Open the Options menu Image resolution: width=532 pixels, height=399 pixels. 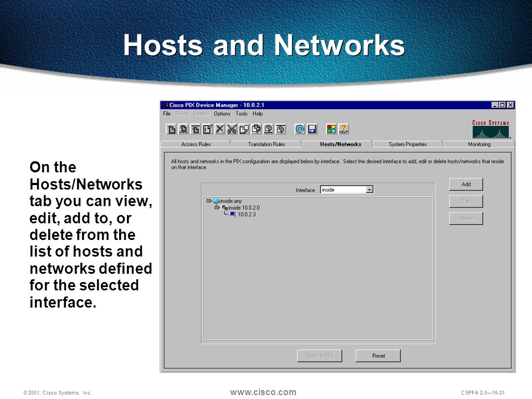pyautogui.click(x=222, y=114)
